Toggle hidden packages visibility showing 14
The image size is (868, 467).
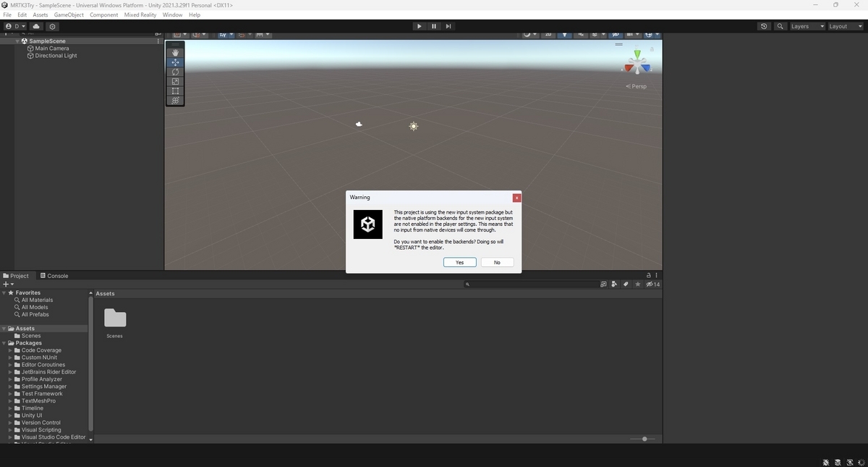tap(652, 285)
